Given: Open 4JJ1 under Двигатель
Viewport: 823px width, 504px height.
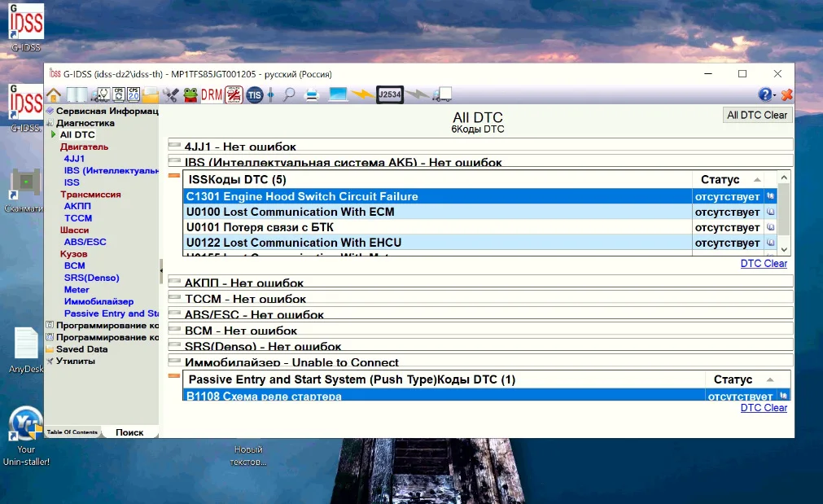Looking at the screenshot, I should (x=74, y=159).
